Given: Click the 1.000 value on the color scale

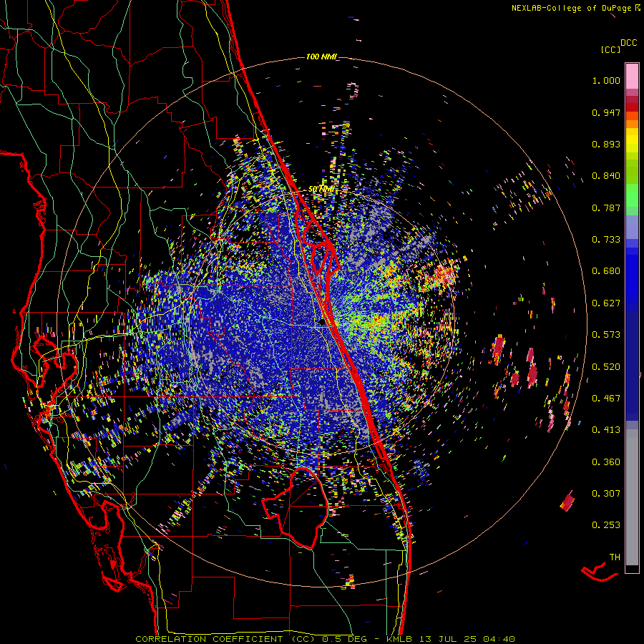Looking at the screenshot, I should click(606, 80).
